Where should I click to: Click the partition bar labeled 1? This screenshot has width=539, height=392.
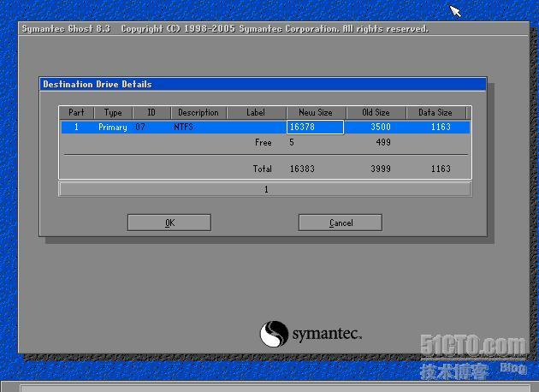tap(265, 189)
